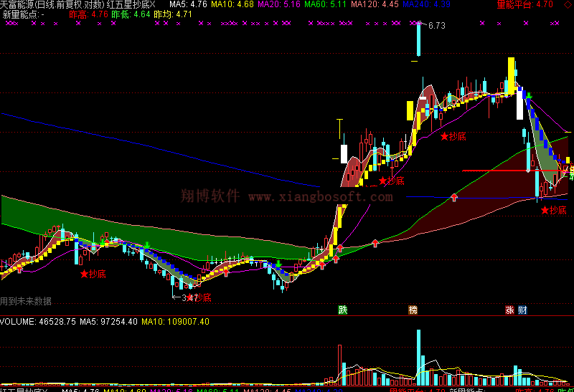Click the red up arrow on blue line
Image resolution: width=574 pixels, height=392 pixels.
pos(453,196)
